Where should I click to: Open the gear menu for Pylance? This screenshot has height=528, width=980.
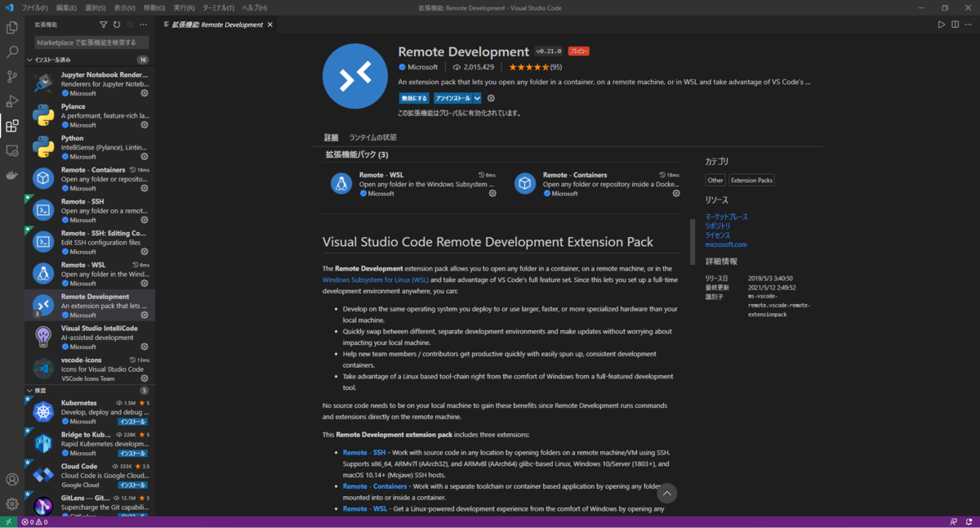click(x=145, y=125)
